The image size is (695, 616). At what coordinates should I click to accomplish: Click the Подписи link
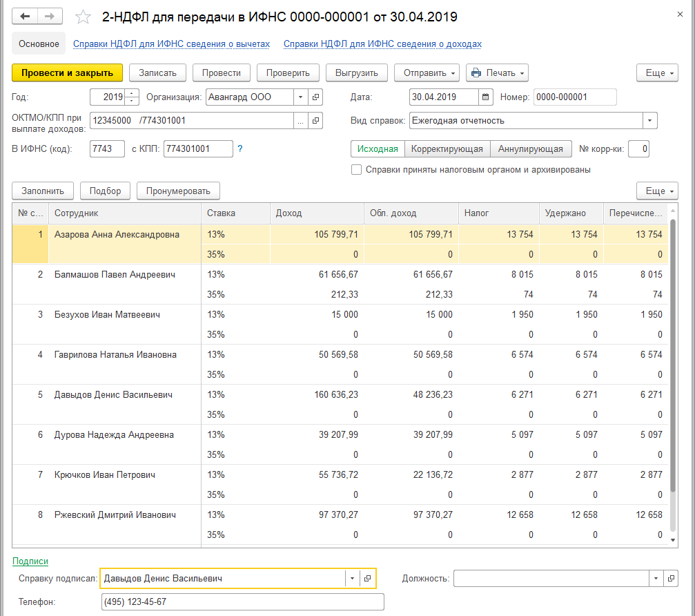pos(30,561)
